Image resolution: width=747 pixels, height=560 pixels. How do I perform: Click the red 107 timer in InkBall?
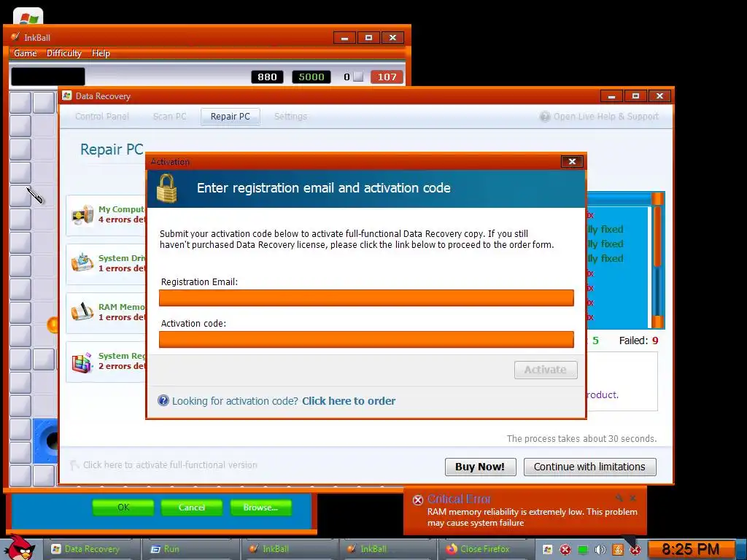387,77
